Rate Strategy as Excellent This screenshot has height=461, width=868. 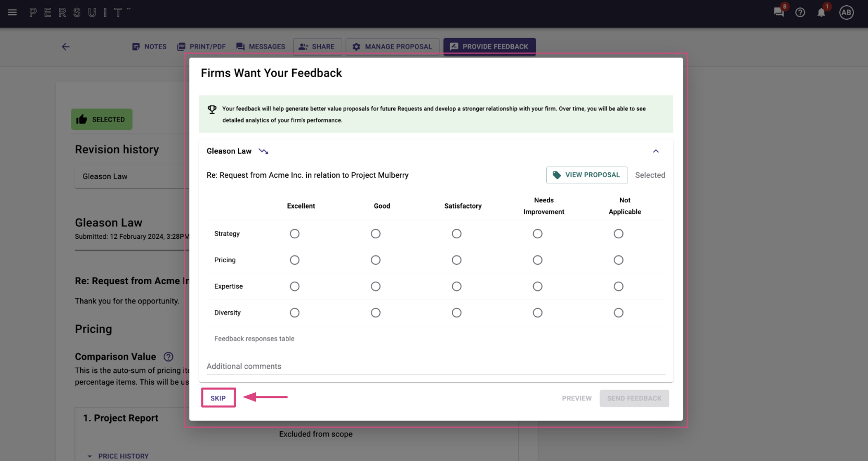pyautogui.click(x=295, y=234)
